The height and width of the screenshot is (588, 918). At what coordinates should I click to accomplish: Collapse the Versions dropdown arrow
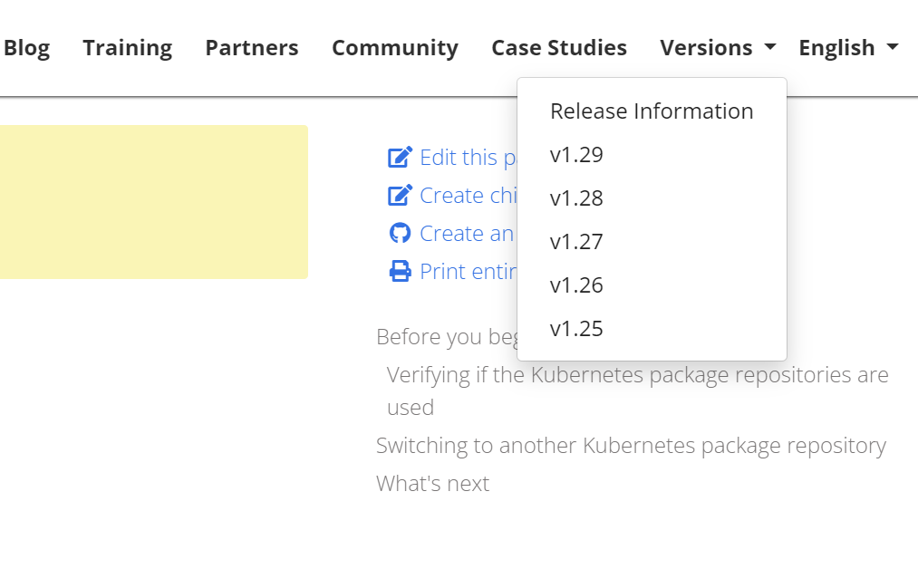(x=770, y=46)
